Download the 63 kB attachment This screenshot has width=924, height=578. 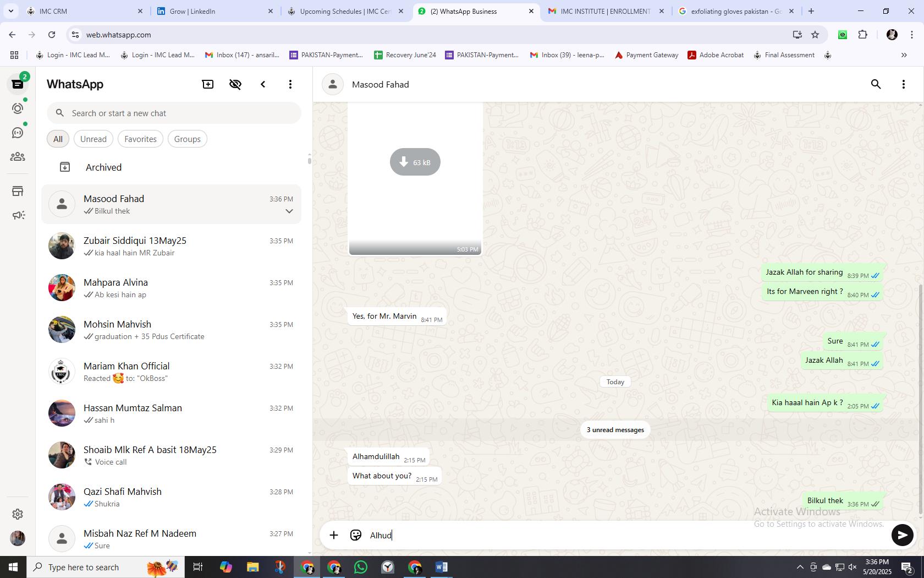415,162
